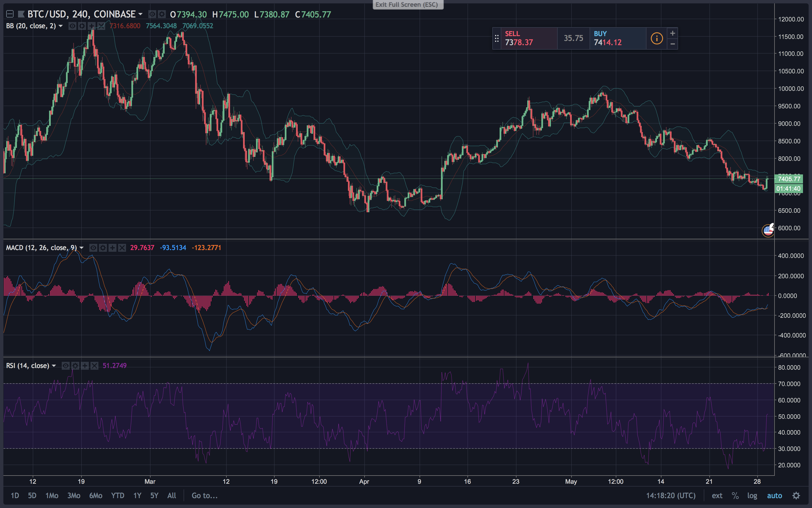The image size is (812, 508).
Task: Select the 3Mo time range
Action: [74, 496]
